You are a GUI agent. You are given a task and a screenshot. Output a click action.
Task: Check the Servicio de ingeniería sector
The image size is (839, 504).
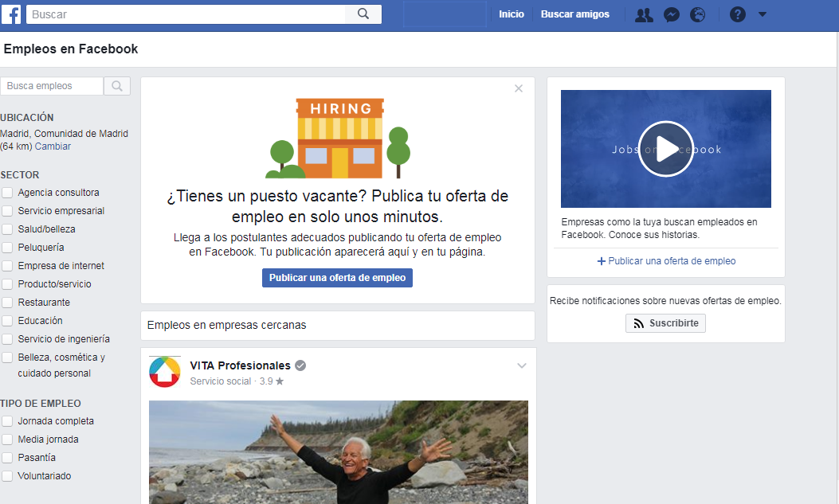click(x=7, y=339)
